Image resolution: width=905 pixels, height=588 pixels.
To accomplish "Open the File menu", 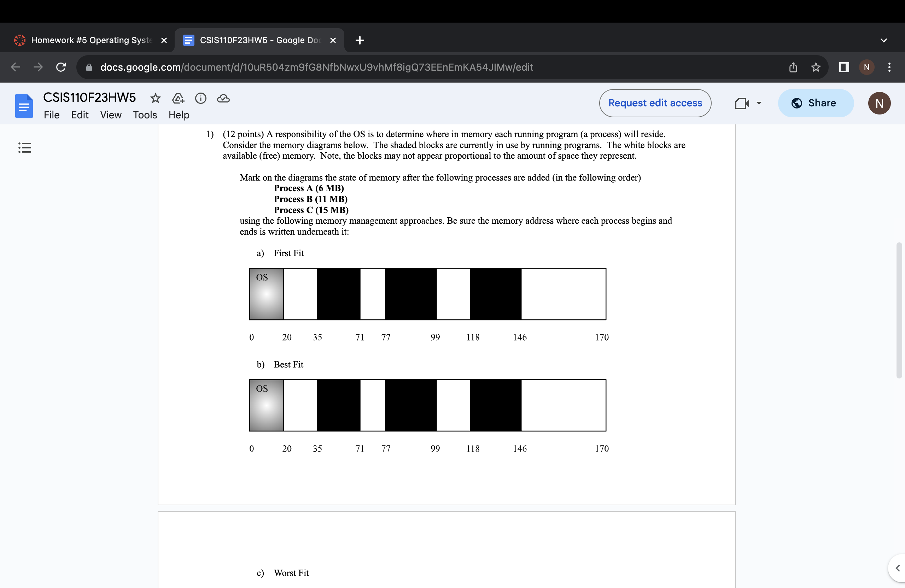I will pyautogui.click(x=51, y=115).
